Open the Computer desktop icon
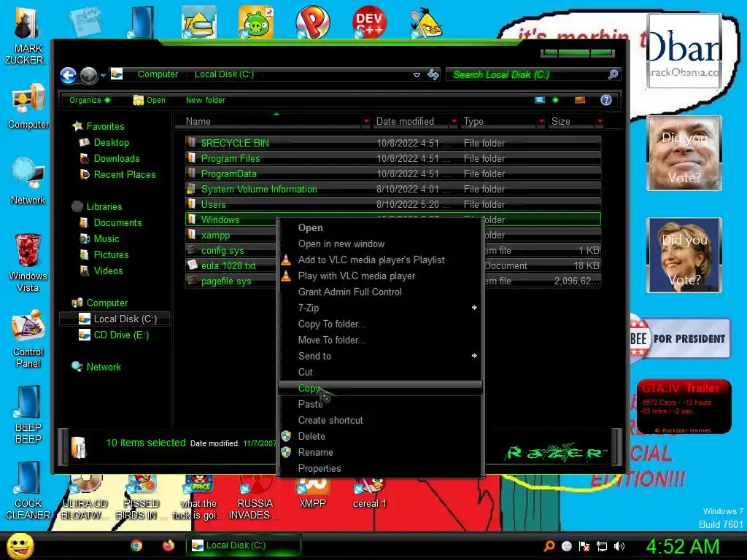This screenshot has width=747, height=560. pos(28,106)
